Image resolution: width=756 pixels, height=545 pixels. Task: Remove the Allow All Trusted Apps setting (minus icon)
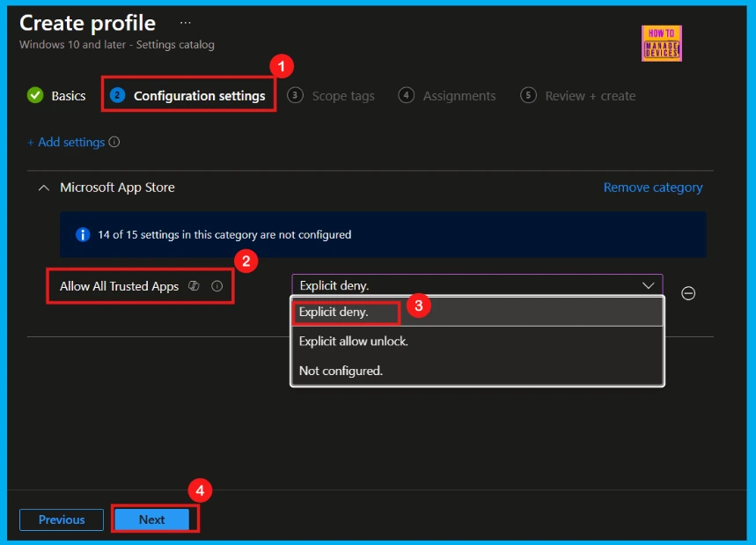[688, 293]
